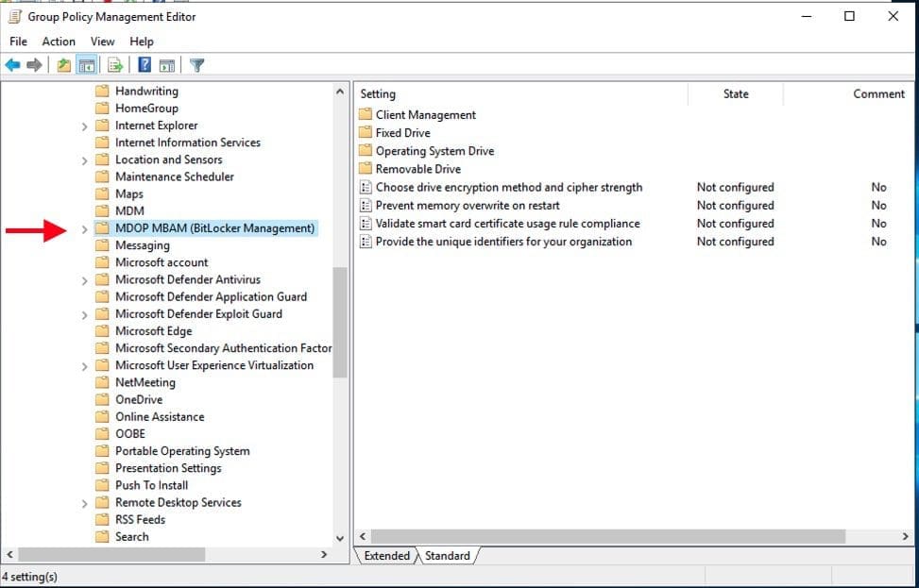The width and height of the screenshot is (919, 588).
Task: Select the Operating System Drive folder
Action: point(434,151)
